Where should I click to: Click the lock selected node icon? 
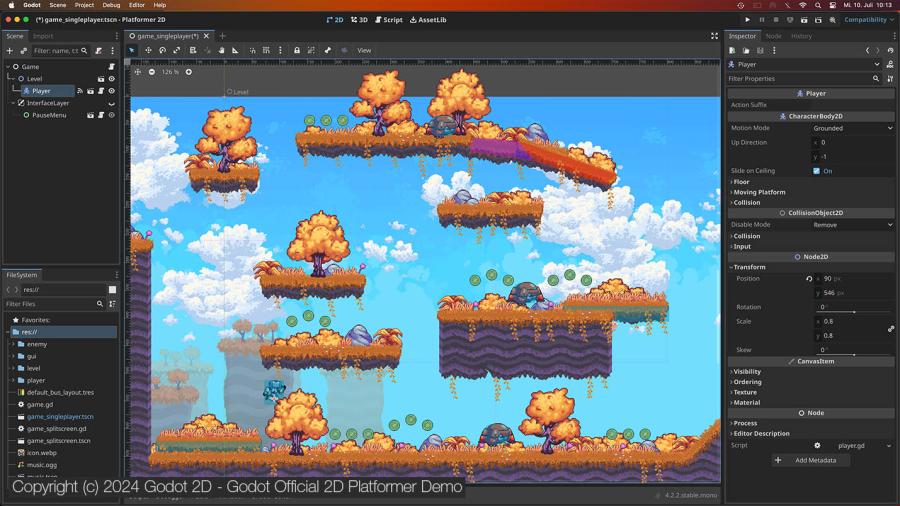tap(297, 50)
